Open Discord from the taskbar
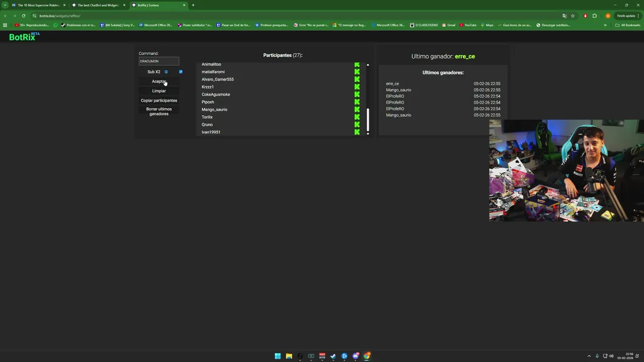Screen dimensions: 644x362 pos(356,356)
